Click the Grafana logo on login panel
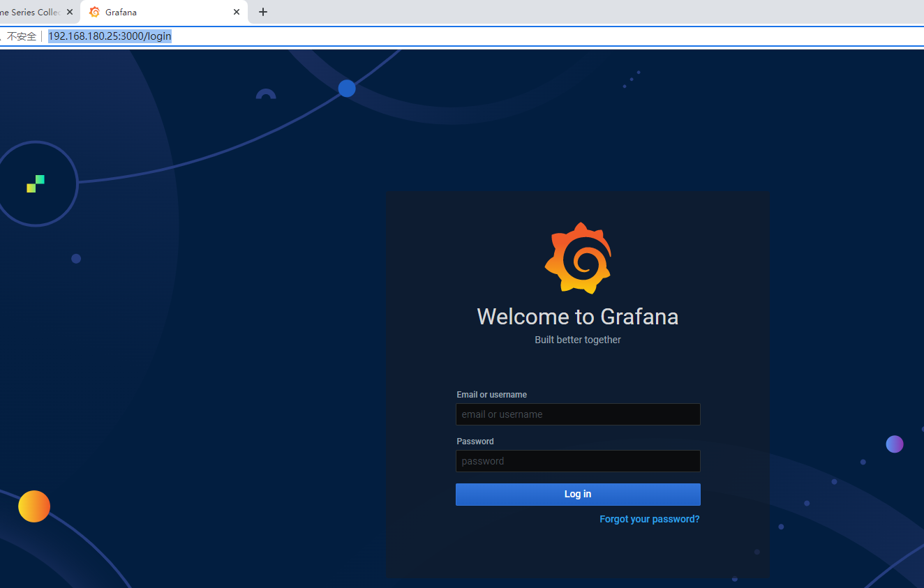The image size is (924, 588). [x=578, y=258]
